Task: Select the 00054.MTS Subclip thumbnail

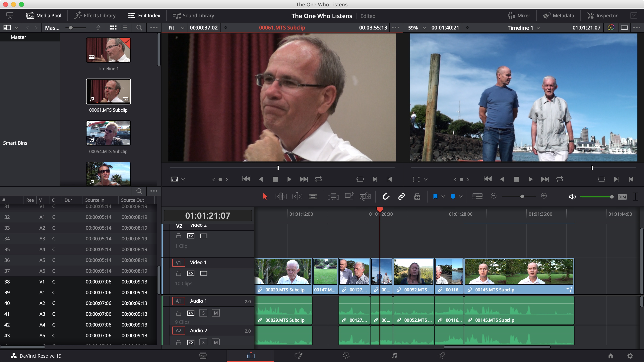Action: (x=108, y=133)
